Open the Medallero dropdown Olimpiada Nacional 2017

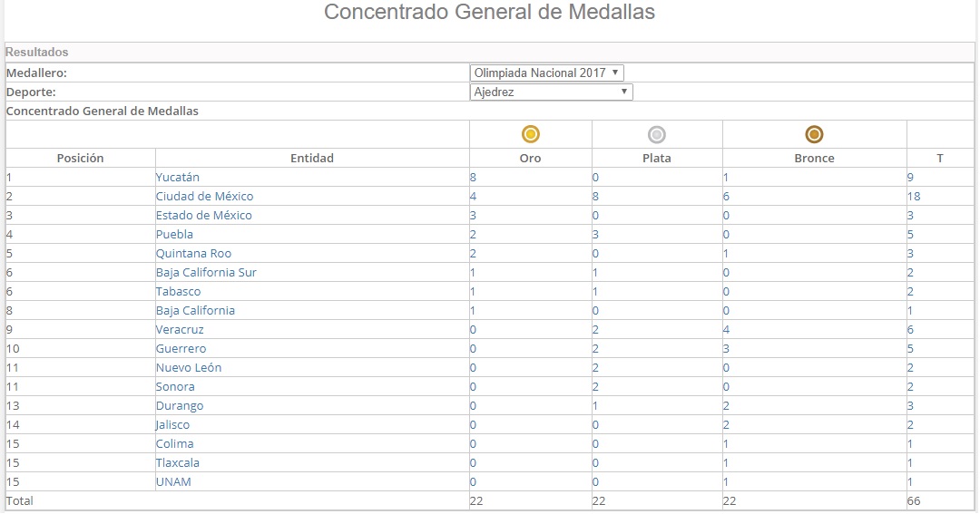coord(547,73)
